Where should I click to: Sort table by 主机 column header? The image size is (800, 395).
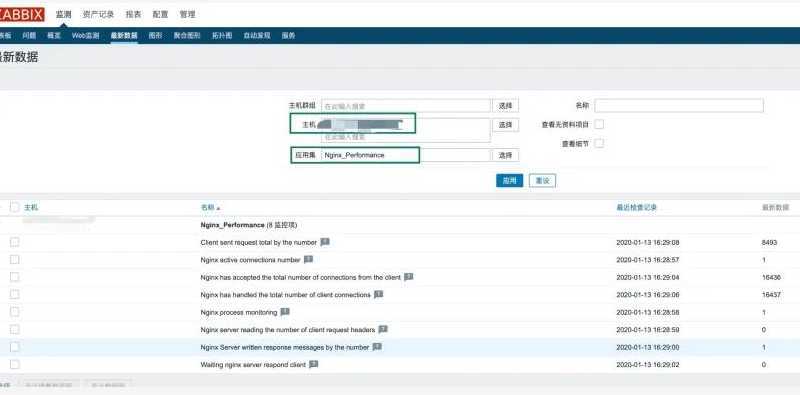(x=31, y=208)
